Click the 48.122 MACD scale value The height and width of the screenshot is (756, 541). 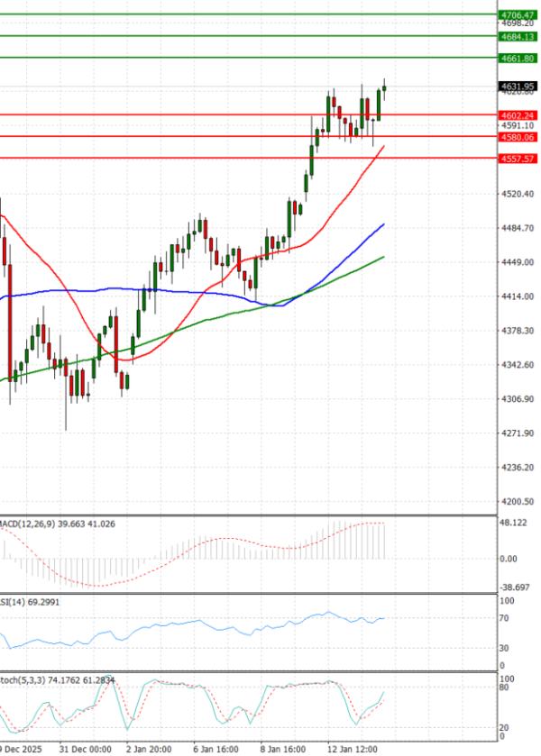point(515,524)
